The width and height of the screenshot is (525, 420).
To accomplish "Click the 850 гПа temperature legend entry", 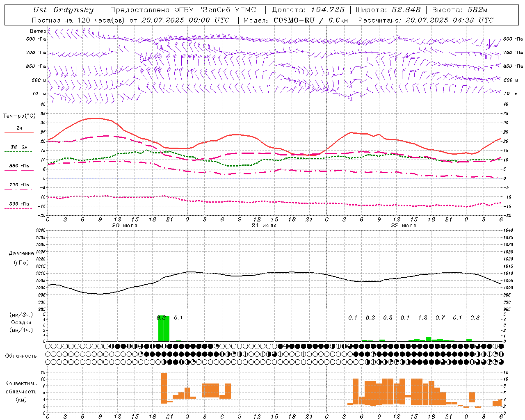I will 19,166.
